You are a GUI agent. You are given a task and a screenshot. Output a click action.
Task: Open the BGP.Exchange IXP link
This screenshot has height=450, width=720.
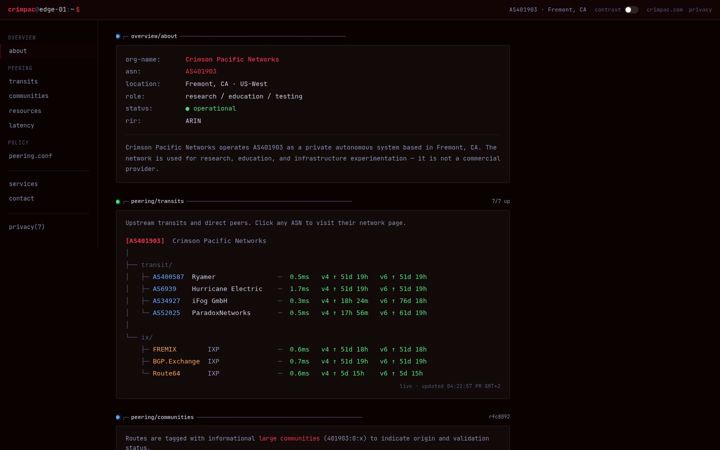pos(176,361)
